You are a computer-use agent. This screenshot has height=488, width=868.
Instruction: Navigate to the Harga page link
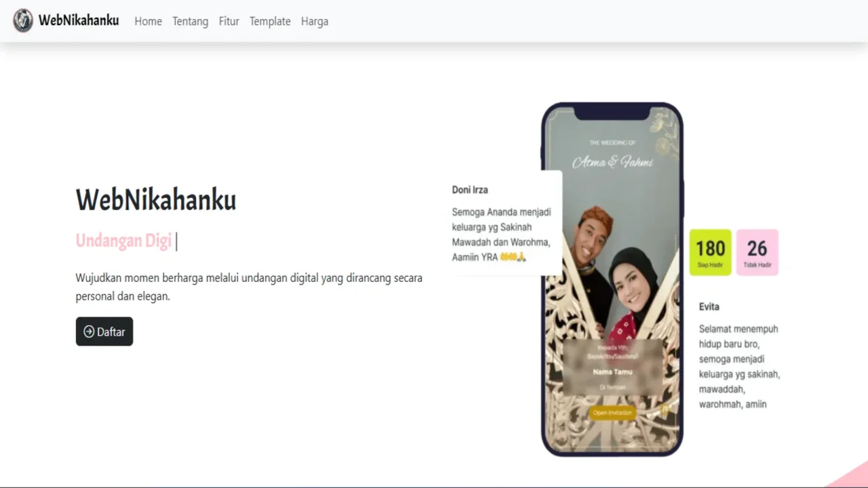(315, 21)
